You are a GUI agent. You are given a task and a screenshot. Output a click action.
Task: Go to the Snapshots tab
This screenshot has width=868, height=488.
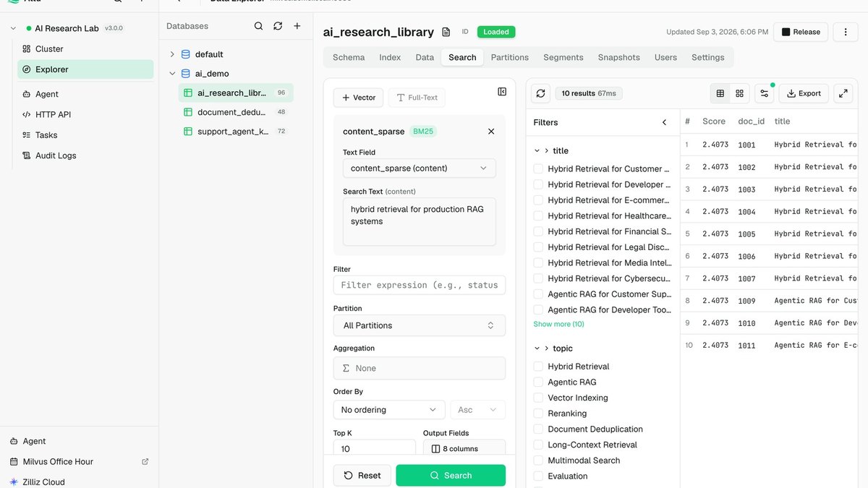[x=619, y=57]
